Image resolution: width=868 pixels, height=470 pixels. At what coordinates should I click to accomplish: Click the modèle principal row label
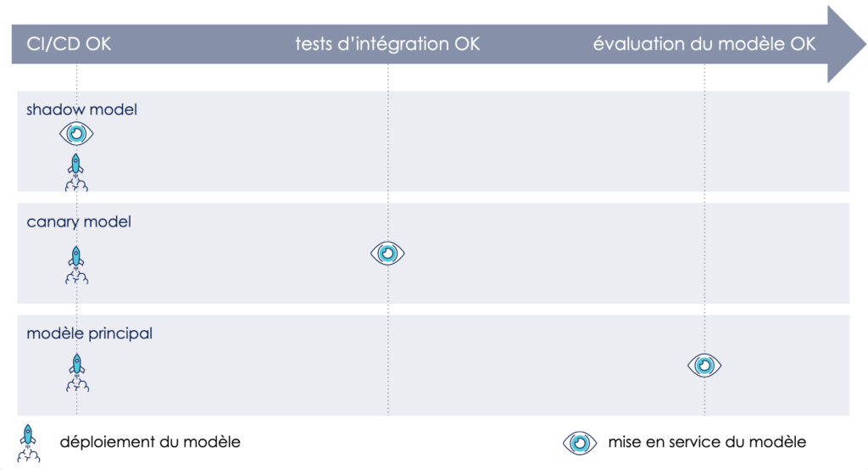[x=89, y=333]
